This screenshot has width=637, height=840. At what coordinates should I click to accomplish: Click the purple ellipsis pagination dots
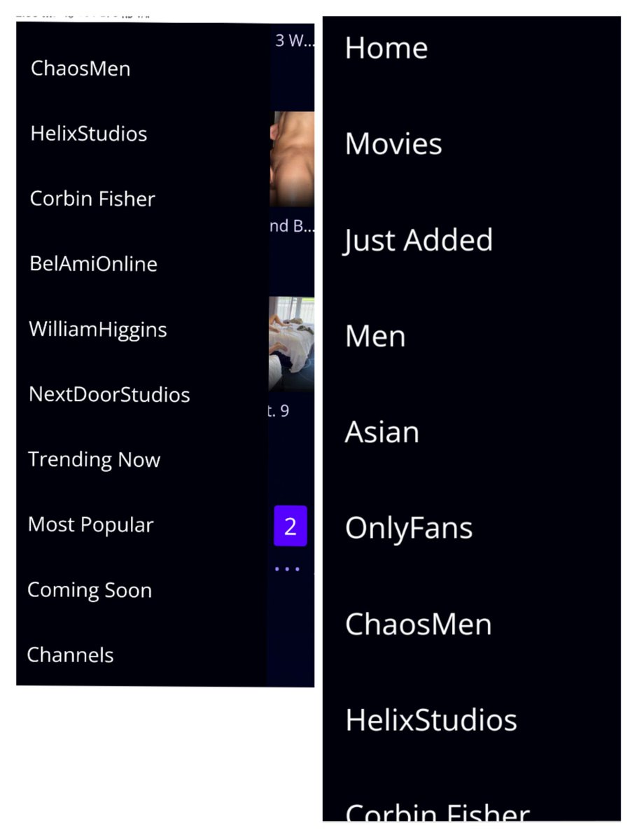(x=287, y=569)
